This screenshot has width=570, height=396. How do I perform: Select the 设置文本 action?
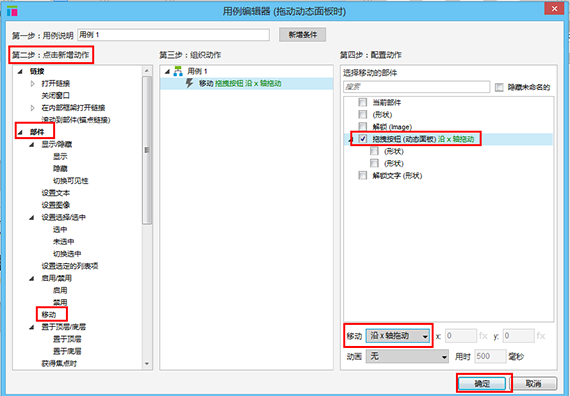coord(56,193)
